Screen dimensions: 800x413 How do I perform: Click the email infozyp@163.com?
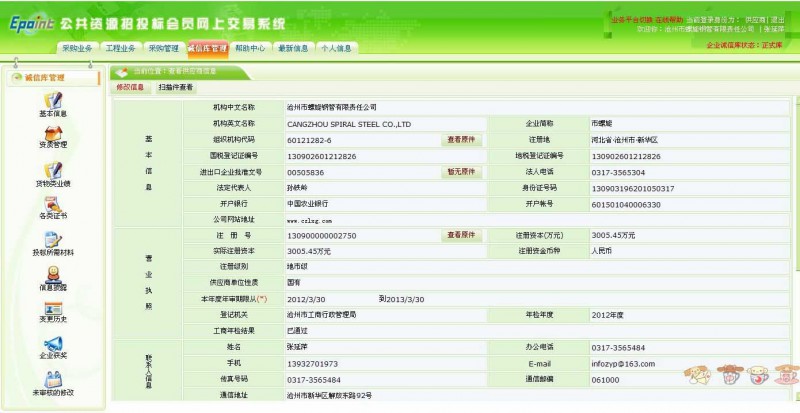coord(623,364)
